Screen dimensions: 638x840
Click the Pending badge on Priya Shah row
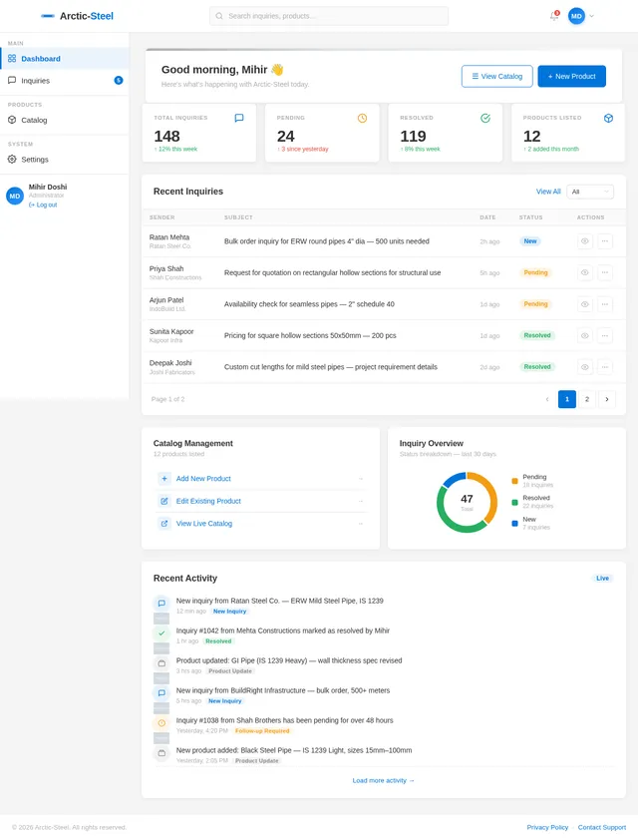click(x=535, y=272)
